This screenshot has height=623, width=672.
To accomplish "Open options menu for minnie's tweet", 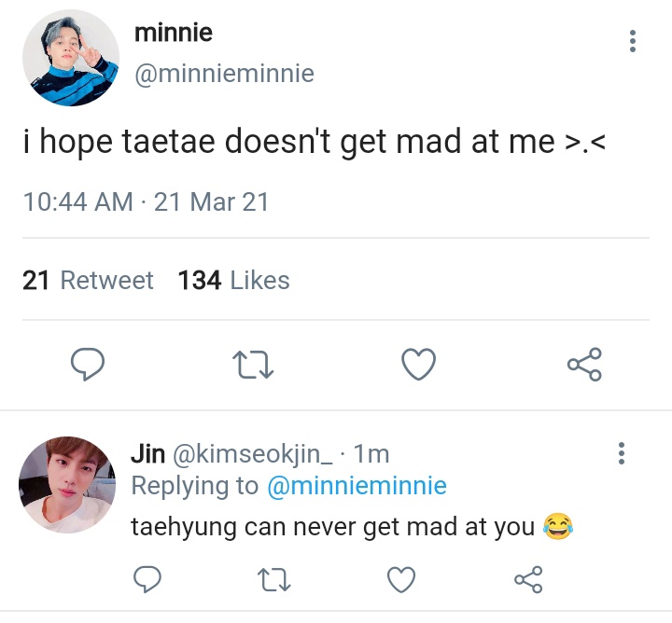I will click(x=633, y=41).
